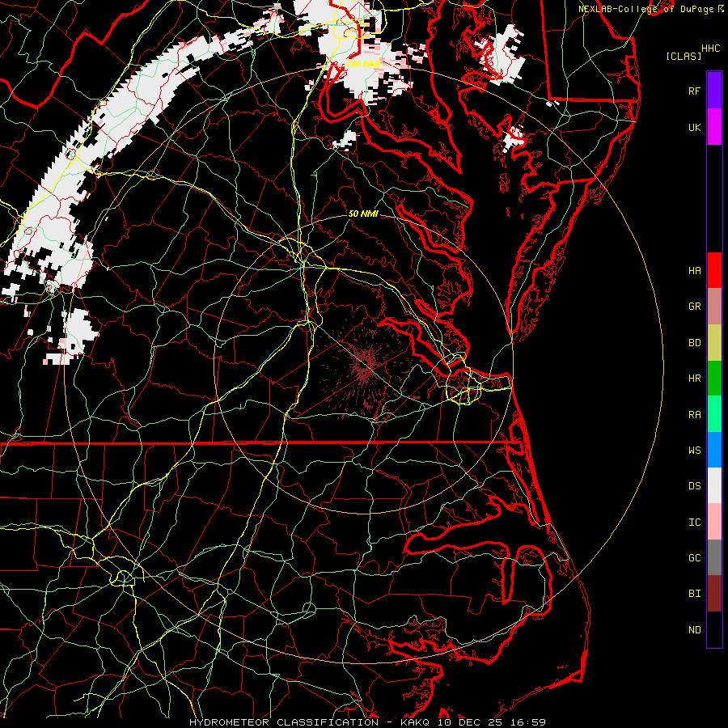Click the RA legend label
The height and width of the screenshot is (728, 728).
click(x=694, y=415)
